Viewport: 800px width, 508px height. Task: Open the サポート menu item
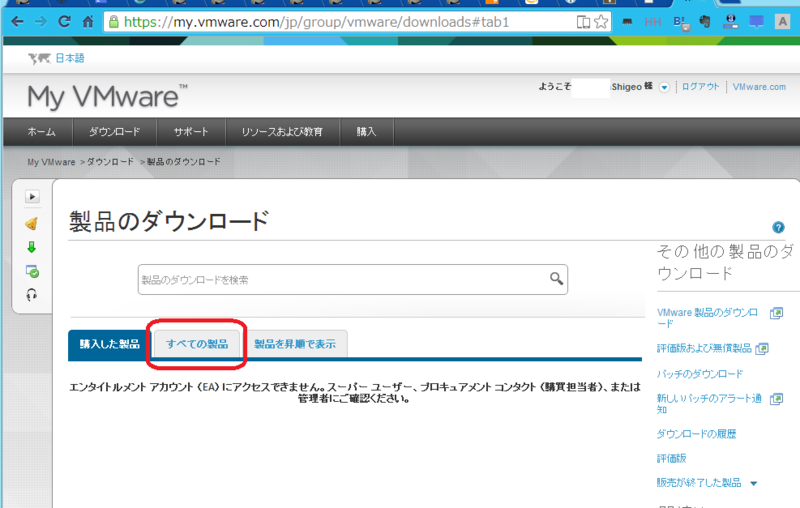[191, 132]
